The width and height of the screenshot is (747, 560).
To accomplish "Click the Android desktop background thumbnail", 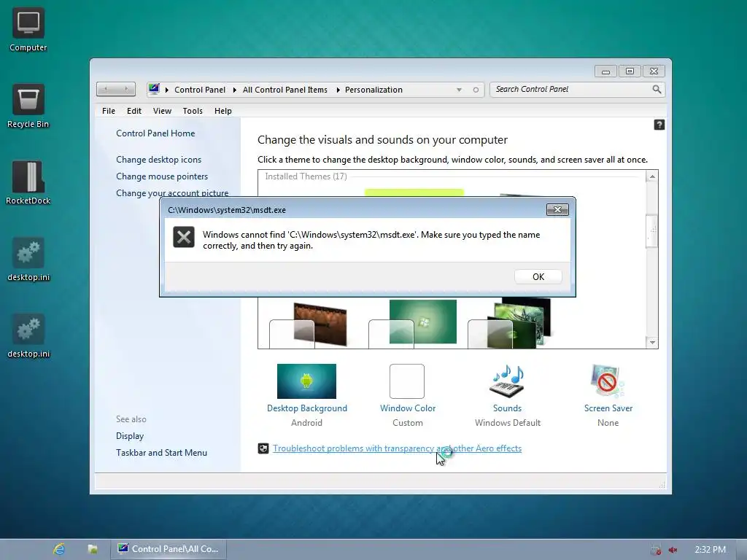I will coord(306,381).
